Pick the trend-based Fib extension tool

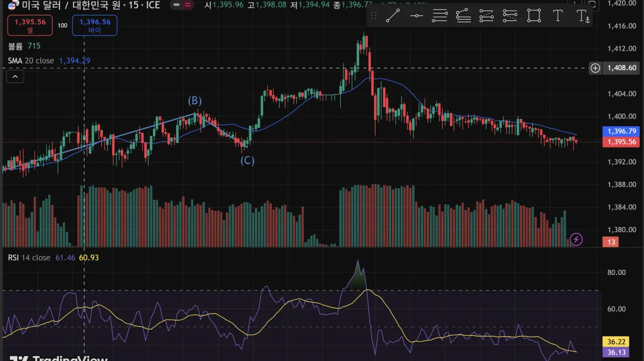tap(463, 16)
